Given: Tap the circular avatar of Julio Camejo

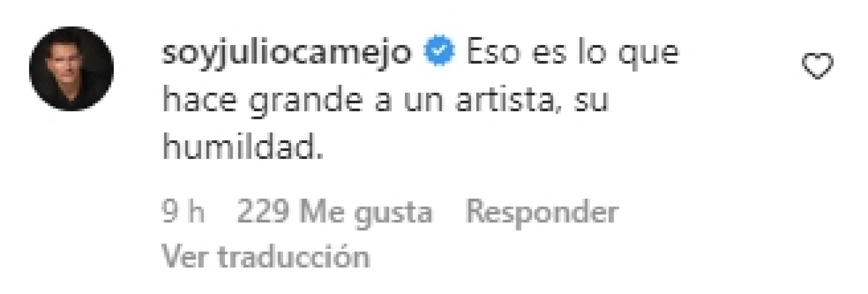Looking at the screenshot, I should pyautogui.click(x=71, y=69).
